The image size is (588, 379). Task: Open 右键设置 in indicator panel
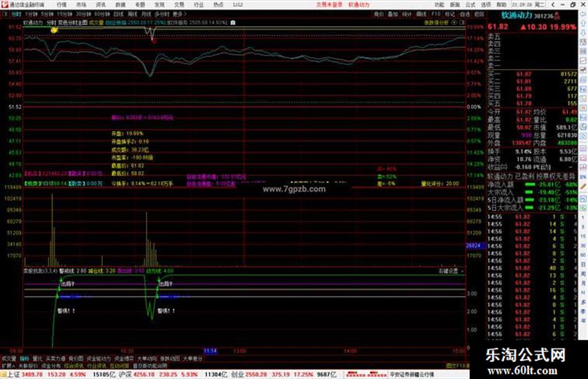click(448, 271)
